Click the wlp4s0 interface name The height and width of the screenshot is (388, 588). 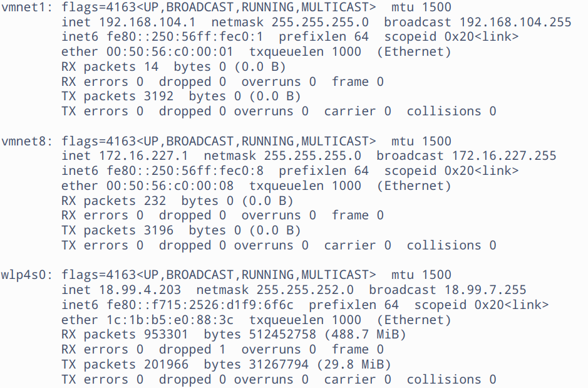point(28,275)
